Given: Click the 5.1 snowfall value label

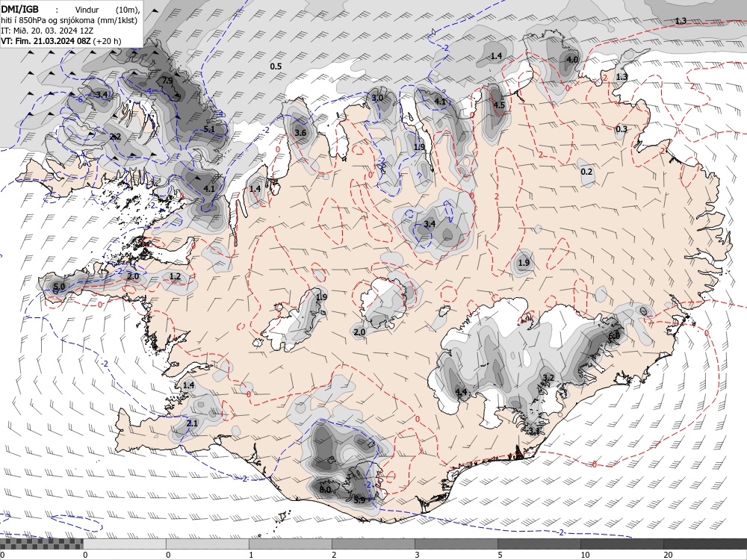Looking at the screenshot, I should [208, 129].
